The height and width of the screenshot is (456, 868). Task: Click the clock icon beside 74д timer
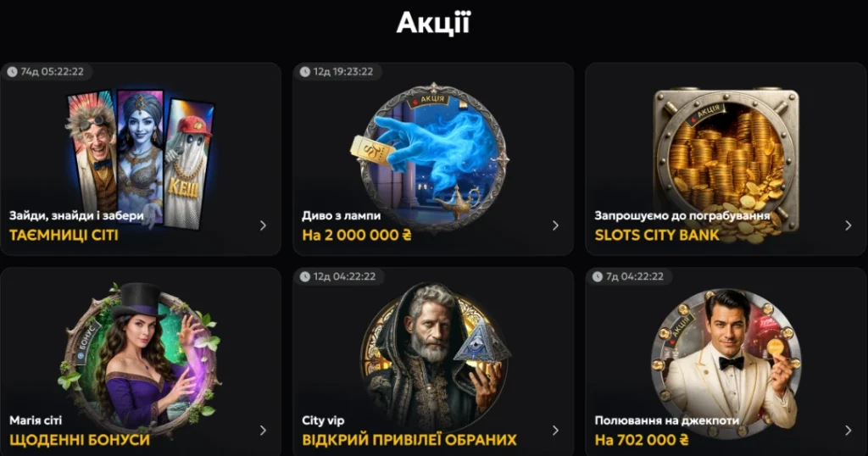[x=12, y=71]
